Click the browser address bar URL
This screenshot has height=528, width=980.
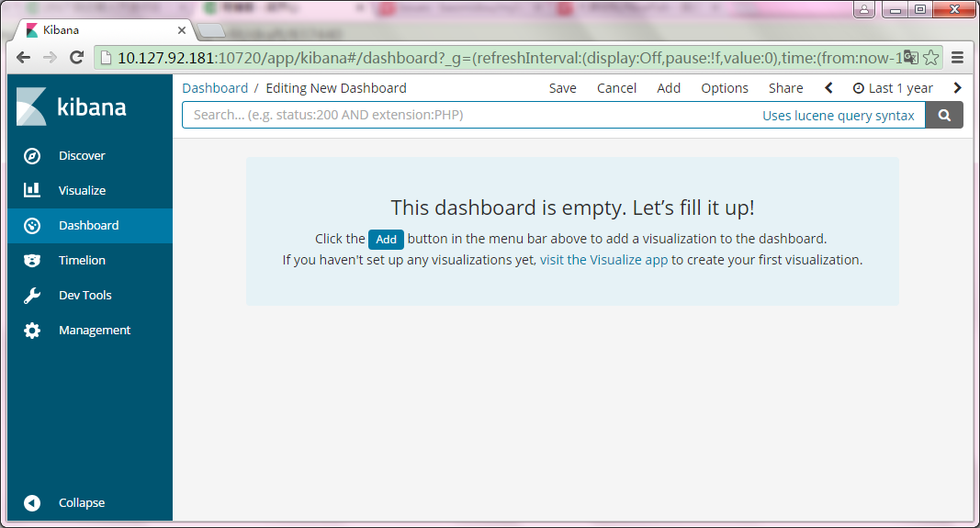[510, 58]
